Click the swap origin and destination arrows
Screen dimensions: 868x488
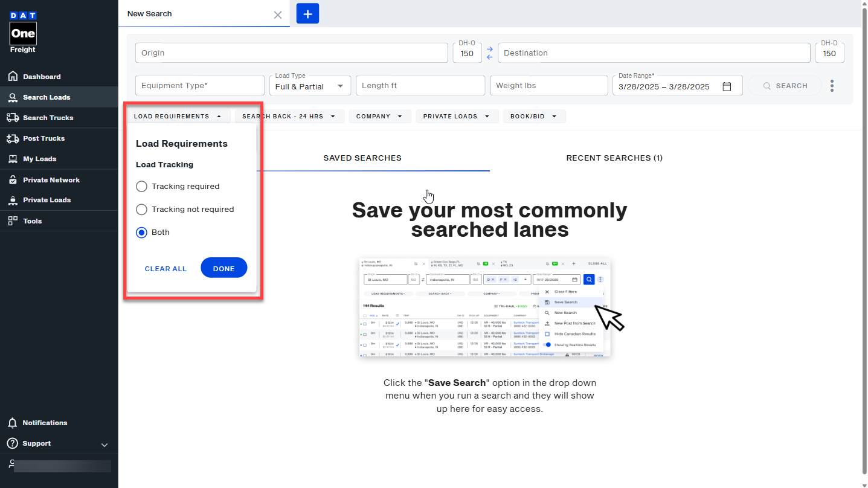(489, 53)
